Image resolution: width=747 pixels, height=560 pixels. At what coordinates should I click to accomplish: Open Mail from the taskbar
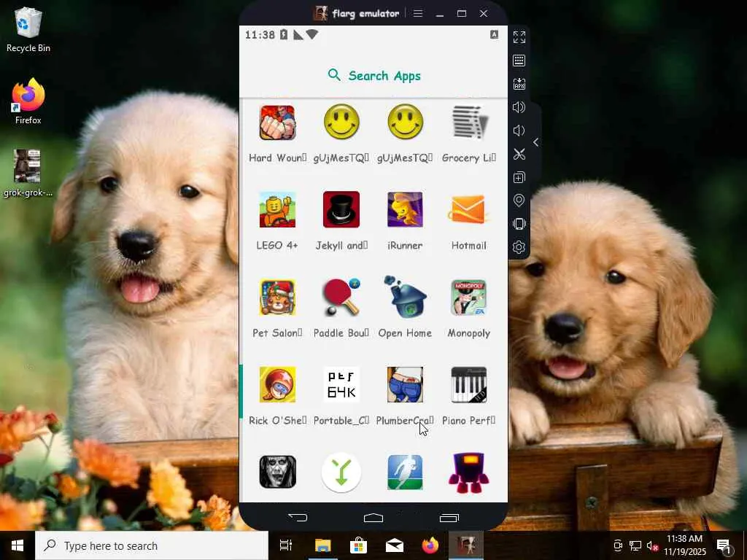tap(395, 545)
